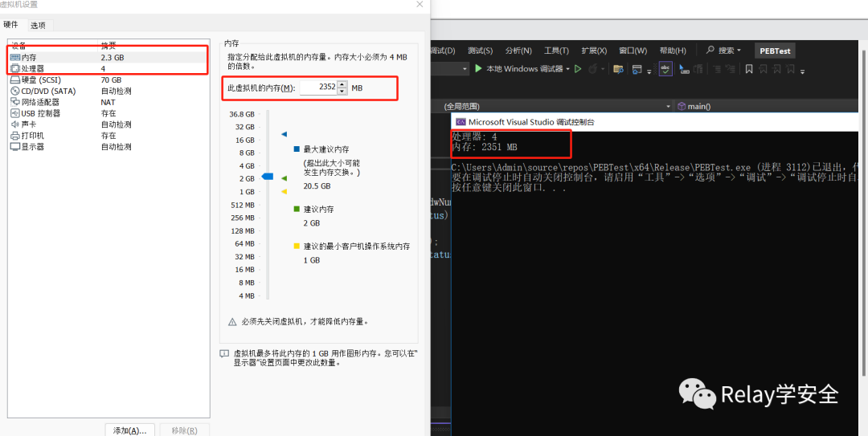Click the 70 GB summary value for the hard disk
The image size is (868, 436).
pyautogui.click(x=111, y=79)
